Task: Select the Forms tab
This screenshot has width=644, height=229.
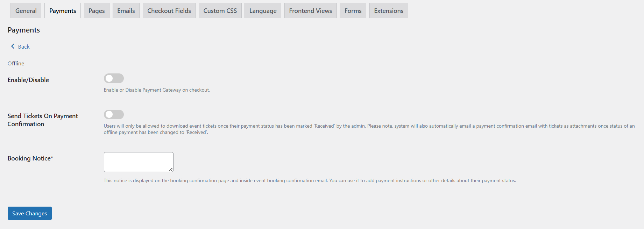Action: (353, 11)
